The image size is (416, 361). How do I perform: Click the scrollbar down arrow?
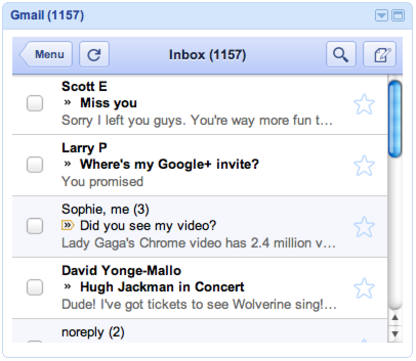point(395,334)
